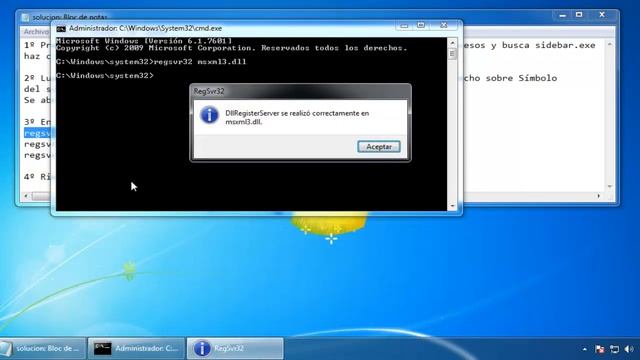Click 'sobre Símbolo' text in Notepad
Image resolution: width=640 pixels, height=360 pixels.
tap(521, 78)
